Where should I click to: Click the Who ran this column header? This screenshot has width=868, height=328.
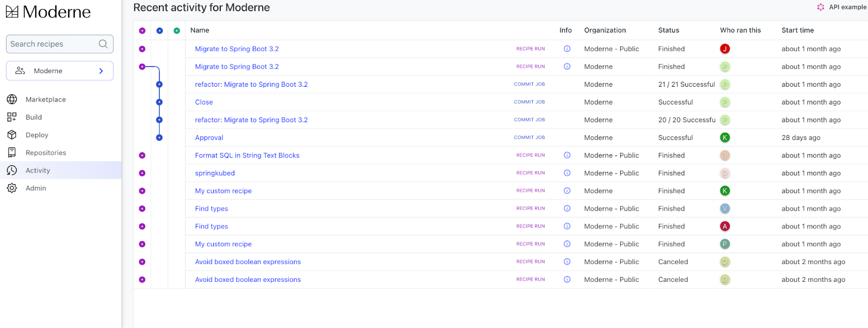point(741,30)
